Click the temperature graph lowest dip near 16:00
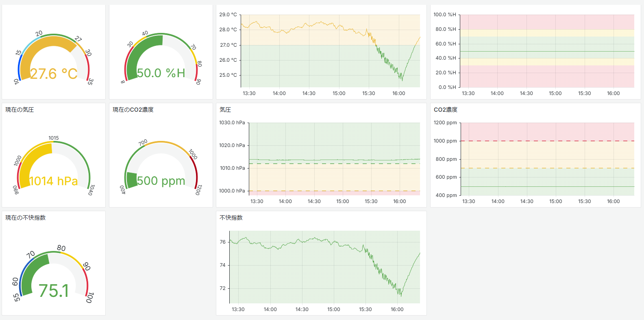The image size is (644, 320). pos(402,78)
